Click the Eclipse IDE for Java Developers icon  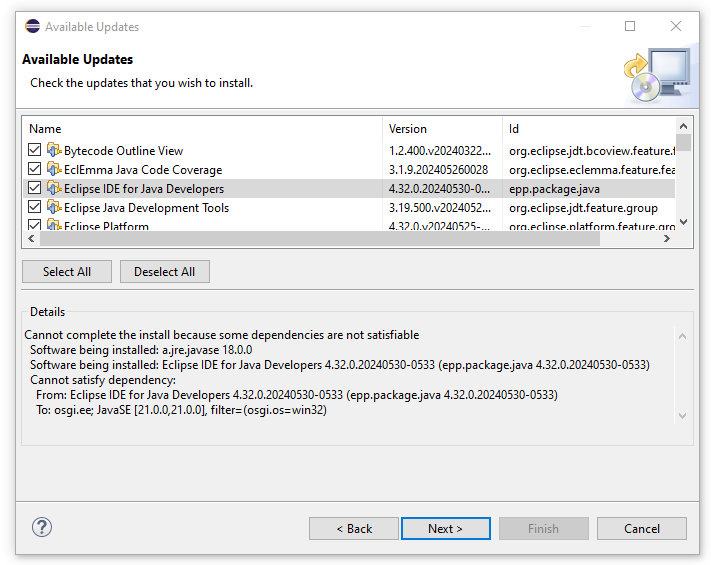pyautogui.click(x=54, y=189)
